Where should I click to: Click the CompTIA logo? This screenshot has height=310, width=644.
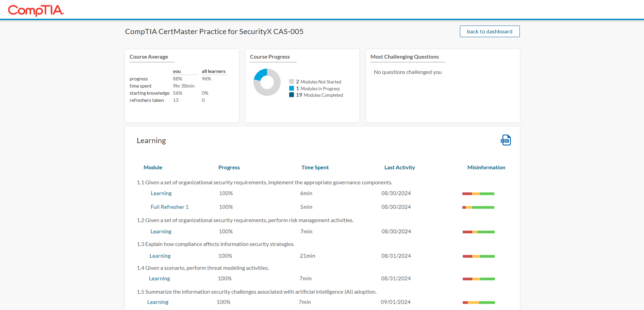36,10
